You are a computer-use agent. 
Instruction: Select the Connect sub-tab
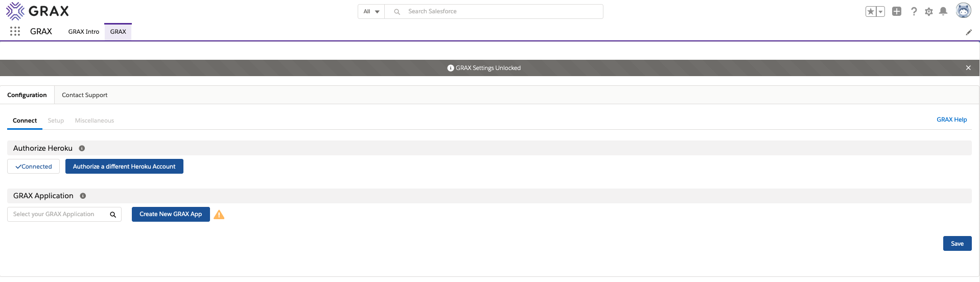pyautogui.click(x=25, y=121)
